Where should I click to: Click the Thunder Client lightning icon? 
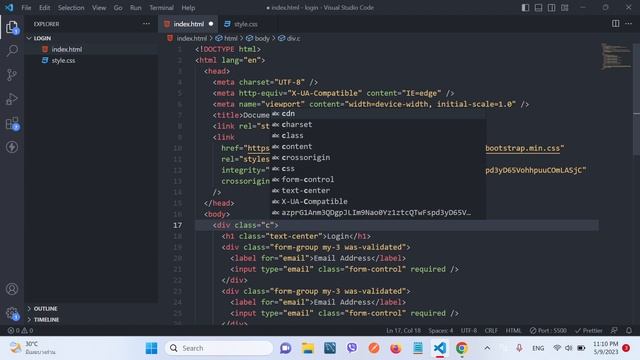tap(12, 147)
